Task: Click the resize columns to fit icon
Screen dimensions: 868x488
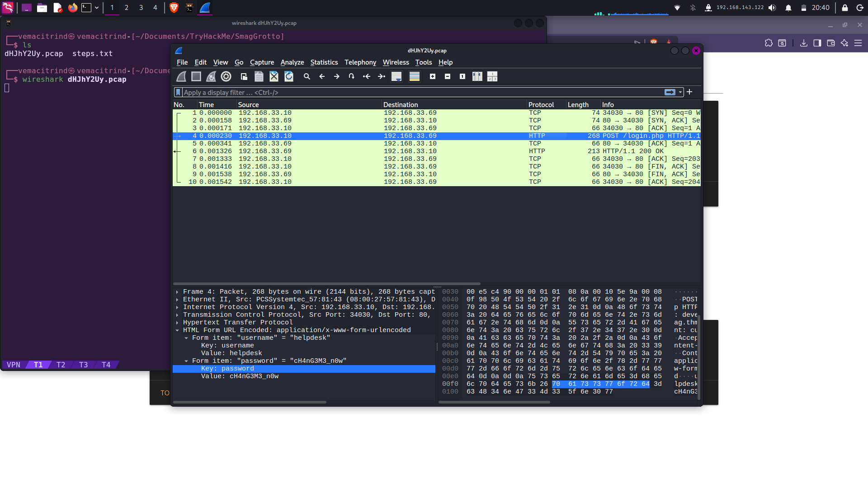Action: point(477,76)
